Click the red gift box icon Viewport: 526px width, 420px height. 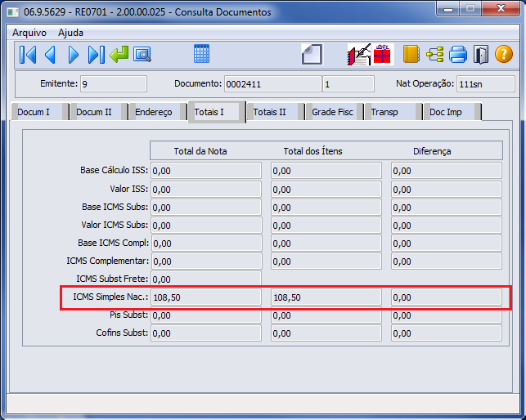click(x=382, y=54)
